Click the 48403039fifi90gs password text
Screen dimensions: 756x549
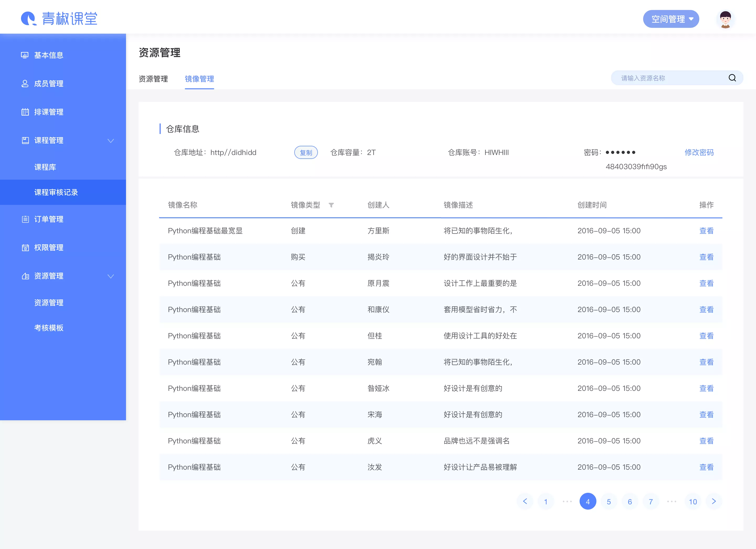pyautogui.click(x=636, y=167)
